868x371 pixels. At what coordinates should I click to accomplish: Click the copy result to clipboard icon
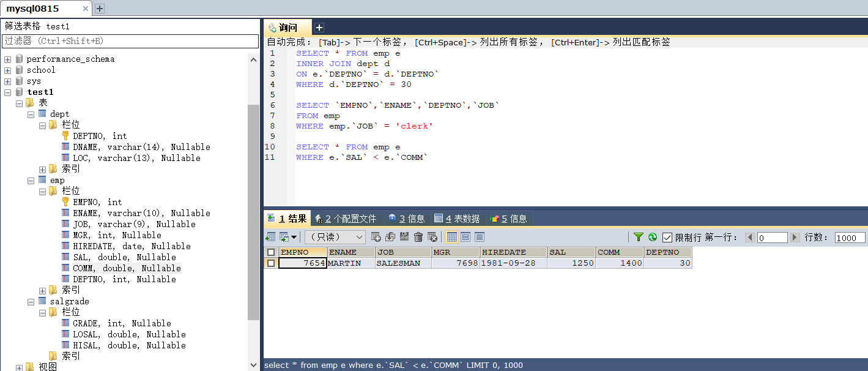[x=284, y=237]
